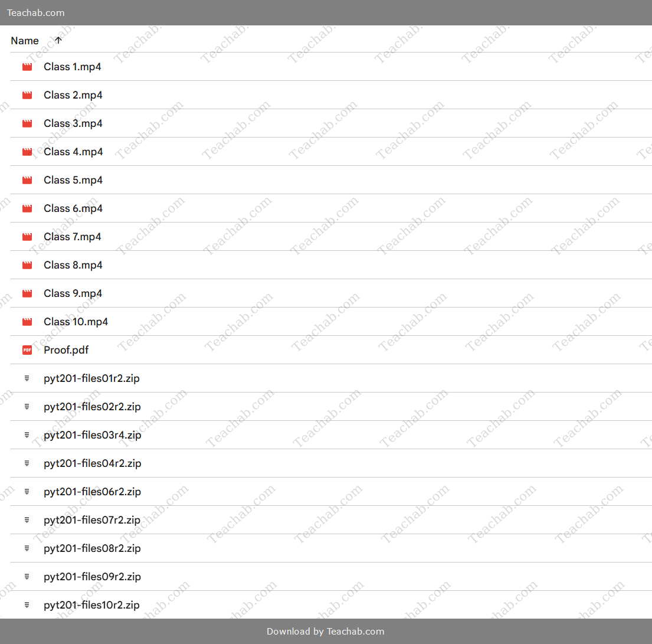Image resolution: width=652 pixels, height=644 pixels.
Task: Open the Class 2.mp4 file
Action: (x=73, y=95)
